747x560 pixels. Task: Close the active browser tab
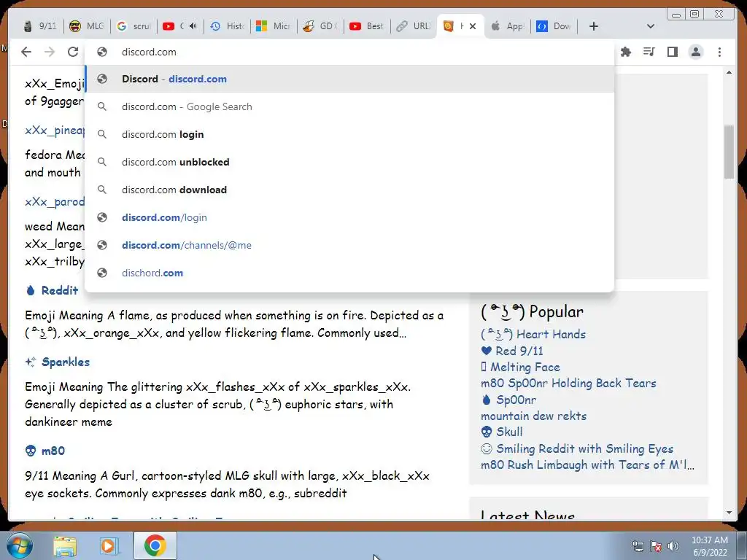tap(473, 26)
